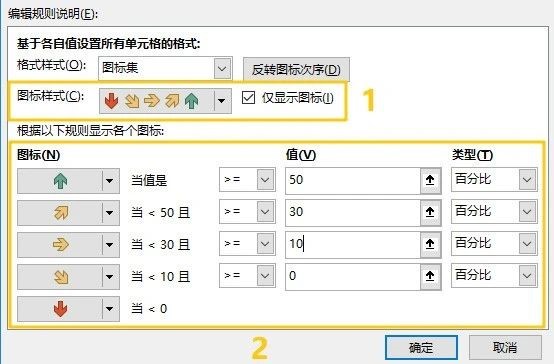Click the 当 < 50 且 condition text
This screenshot has height=364, width=554.
(160, 213)
